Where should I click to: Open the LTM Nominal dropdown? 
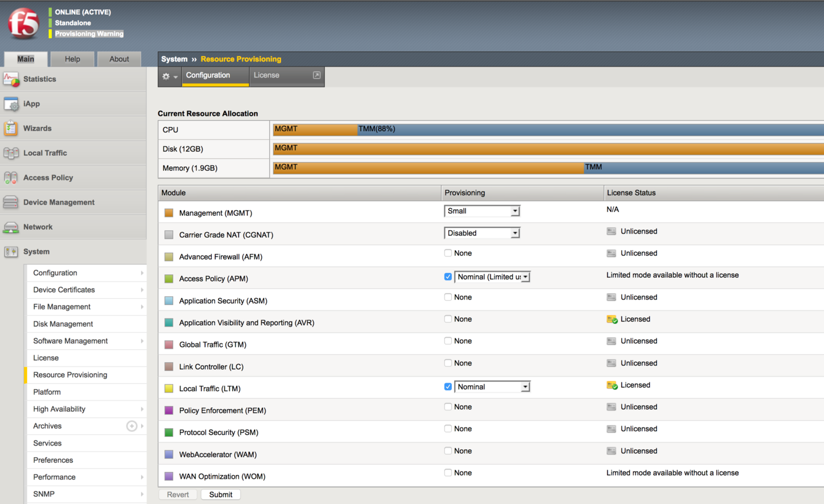[492, 387]
